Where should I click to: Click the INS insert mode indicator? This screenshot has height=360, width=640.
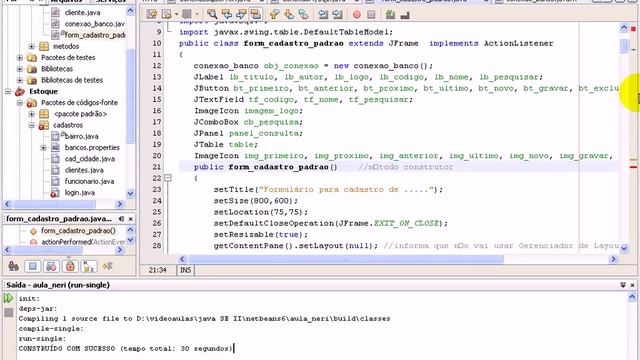pos(185,270)
